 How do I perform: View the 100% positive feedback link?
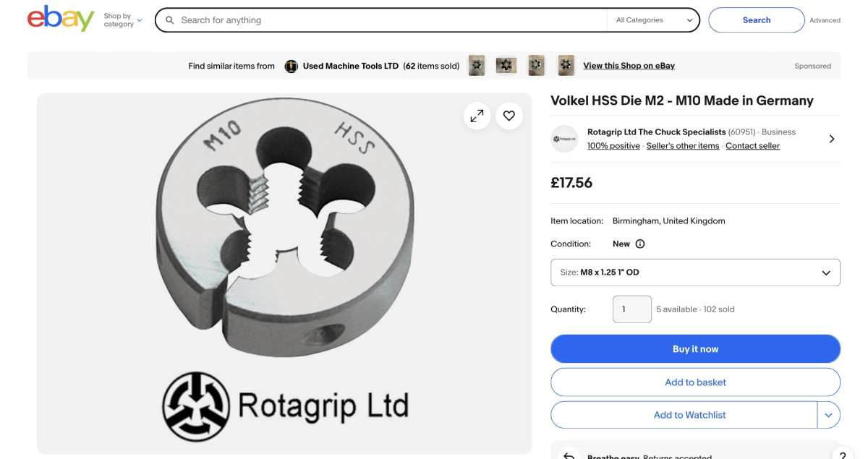pos(613,145)
